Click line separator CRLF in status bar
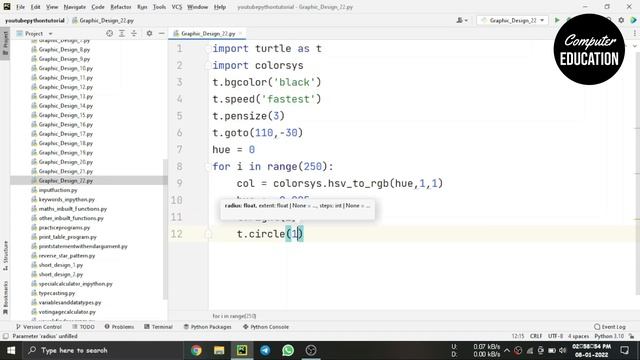Viewport: 640px width, 360px height. [x=536, y=336]
